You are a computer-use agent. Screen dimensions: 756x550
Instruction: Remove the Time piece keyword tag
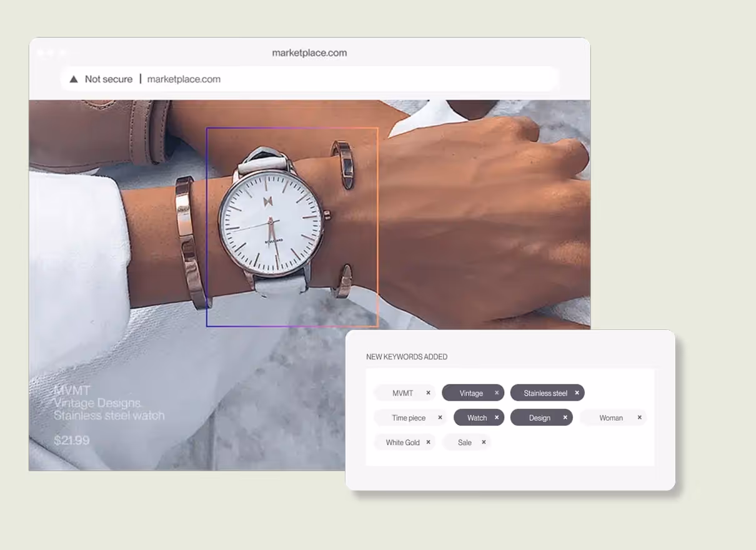coord(440,417)
